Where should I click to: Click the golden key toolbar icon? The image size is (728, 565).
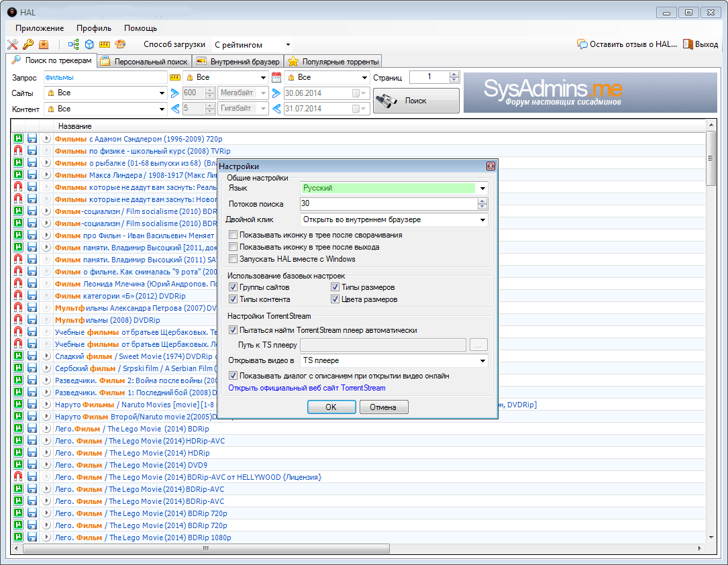click(x=28, y=44)
